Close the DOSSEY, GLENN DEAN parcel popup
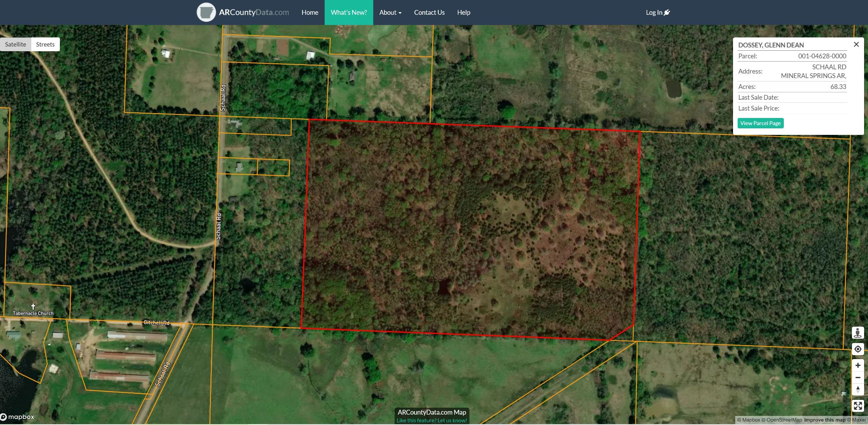Viewport: 868px width, 425px height. (x=856, y=44)
